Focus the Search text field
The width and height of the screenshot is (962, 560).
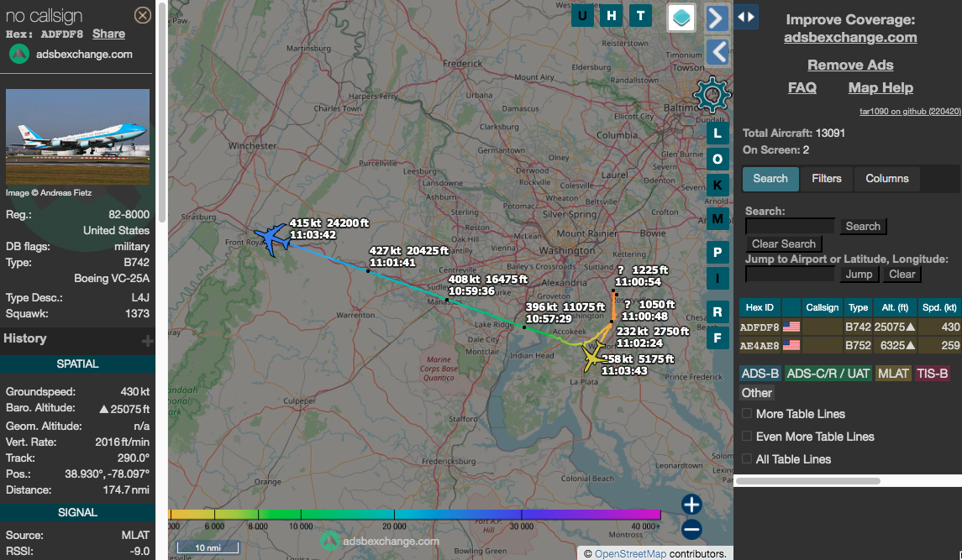point(790,227)
